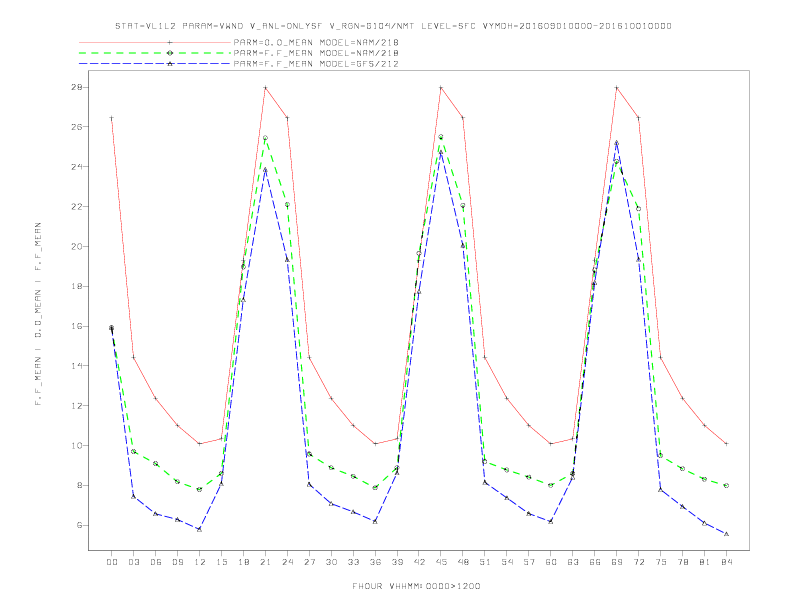Click x-axis forecast hour 66
Viewport: 792px width, 612px height.
coord(595,562)
